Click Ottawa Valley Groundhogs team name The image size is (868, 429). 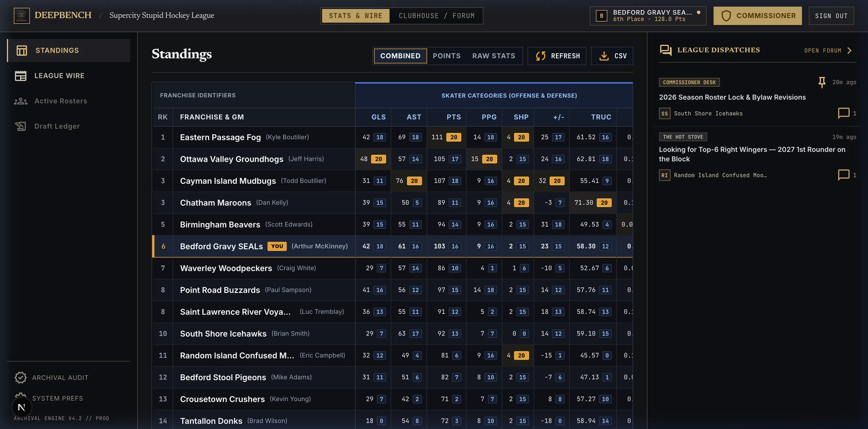[231, 159]
